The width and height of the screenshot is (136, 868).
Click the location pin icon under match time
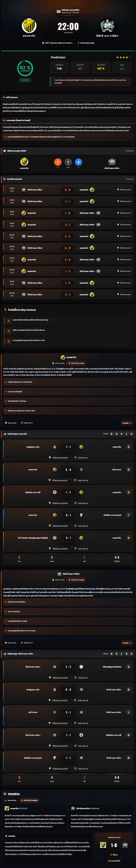click(x=78, y=43)
